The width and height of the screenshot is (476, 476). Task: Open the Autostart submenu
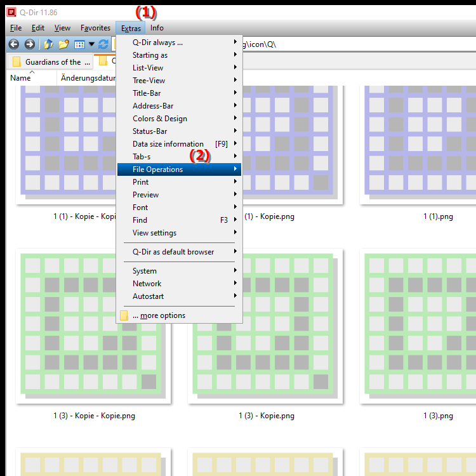click(179, 296)
